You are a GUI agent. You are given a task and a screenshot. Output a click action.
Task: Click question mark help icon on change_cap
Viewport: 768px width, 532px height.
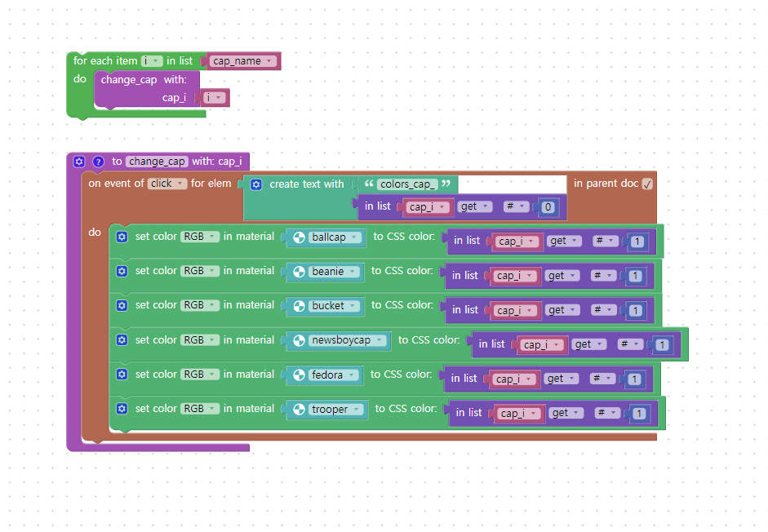(99, 162)
